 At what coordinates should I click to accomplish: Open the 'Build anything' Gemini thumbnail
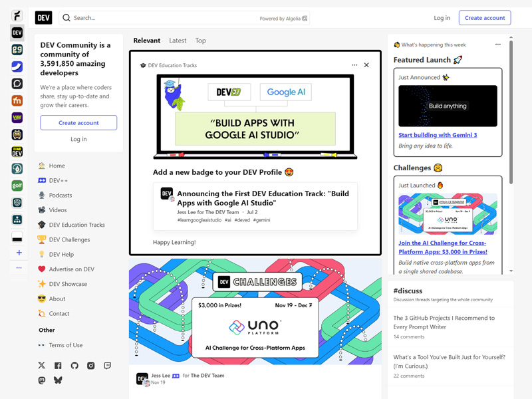tap(448, 106)
